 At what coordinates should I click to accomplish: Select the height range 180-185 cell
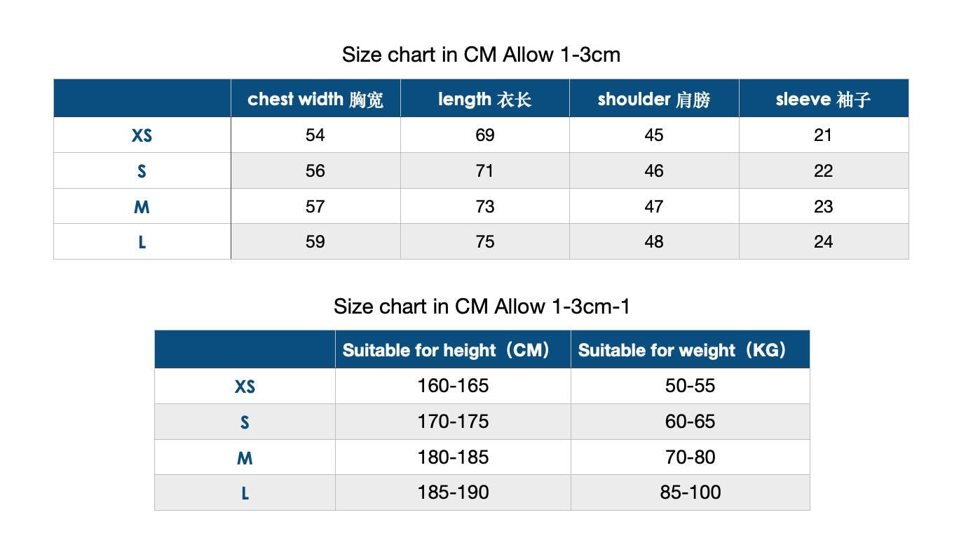click(x=453, y=457)
